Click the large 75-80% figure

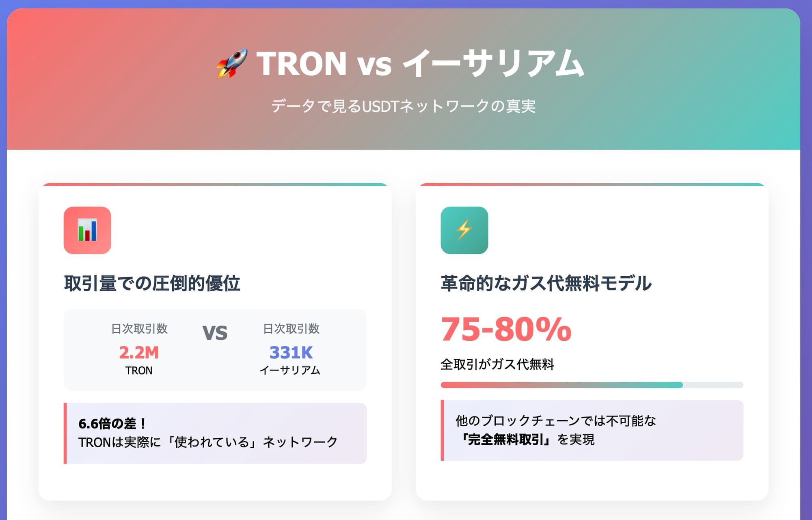pyautogui.click(x=506, y=329)
